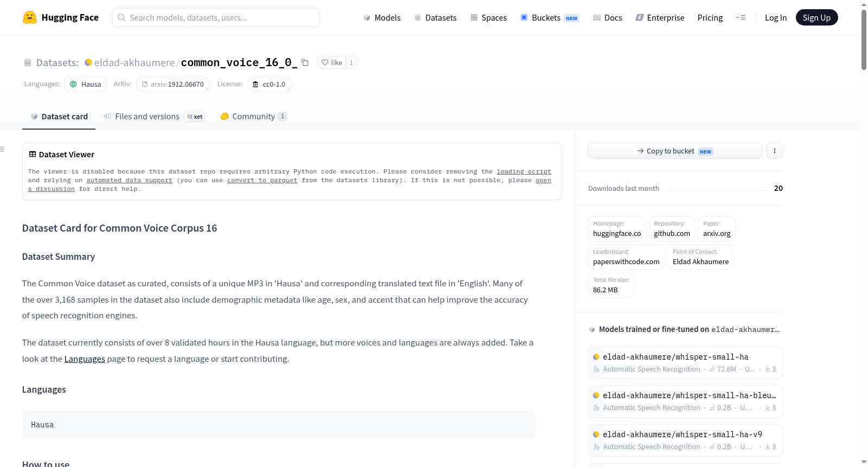868x467 pixels.
Task: Open the convert_to_parquet link
Action: tap(262, 180)
